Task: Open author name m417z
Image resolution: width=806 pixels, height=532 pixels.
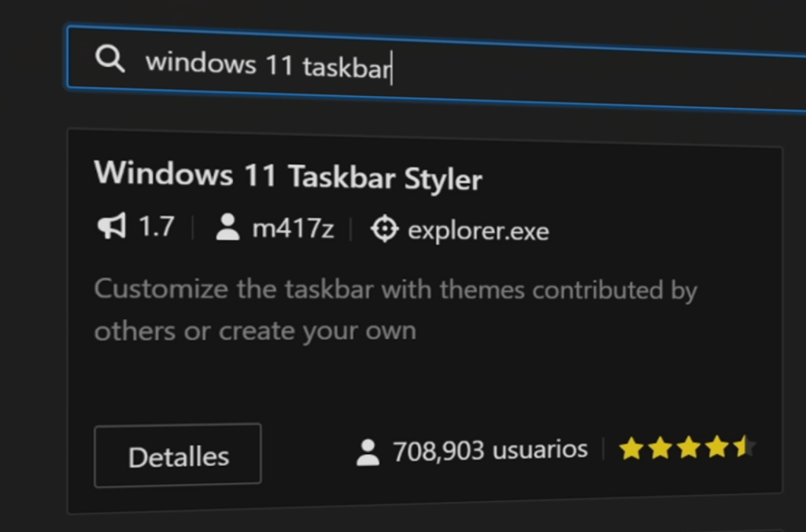Action: pos(293,228)
